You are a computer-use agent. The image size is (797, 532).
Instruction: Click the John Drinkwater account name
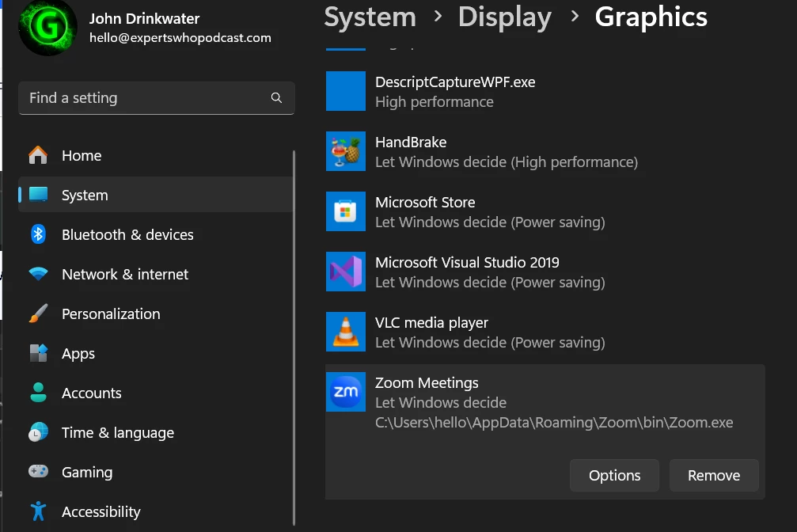[144, 19]
